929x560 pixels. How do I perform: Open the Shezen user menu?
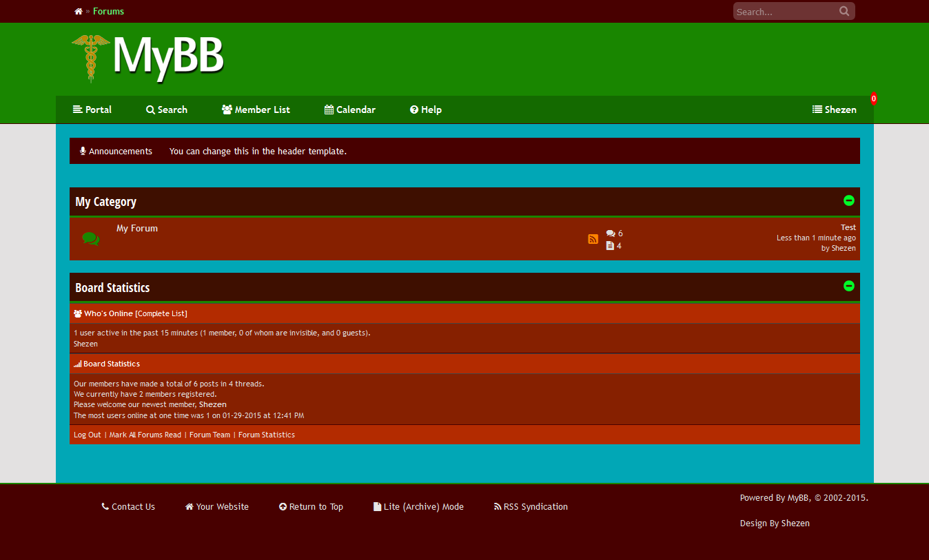tap(834, 110)
